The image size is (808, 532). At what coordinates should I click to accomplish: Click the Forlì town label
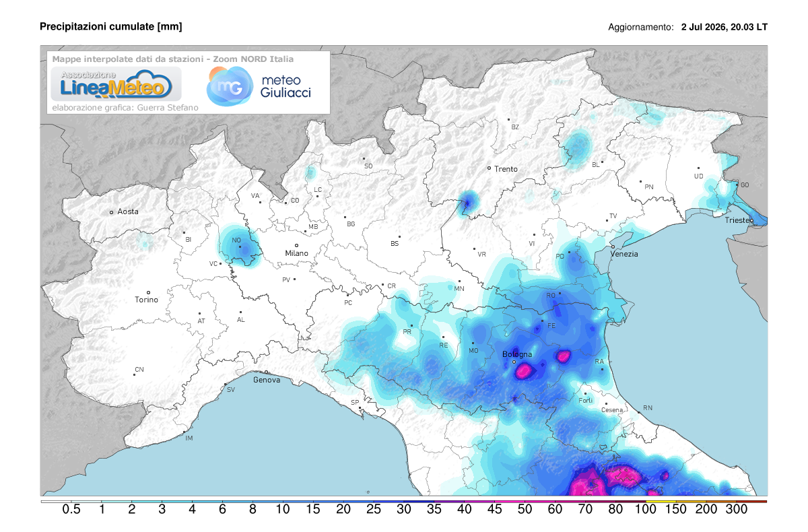(586, 401)
